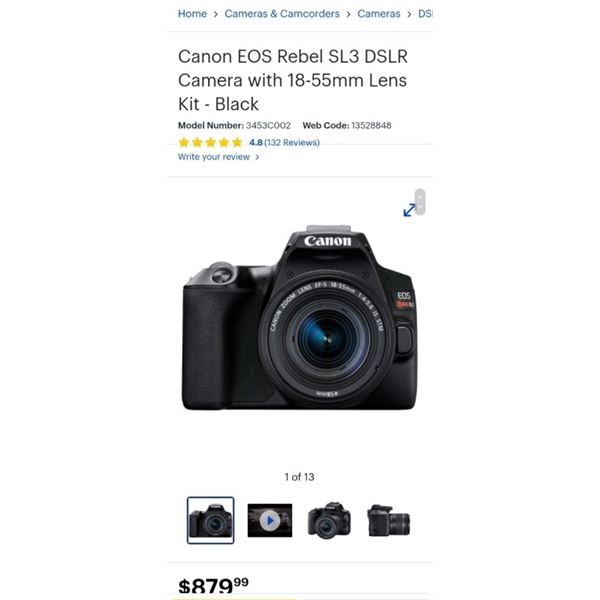Click the chevron after Home breadcrumb
The width and height of the screenshot is (600, 600).
(216, 14)
